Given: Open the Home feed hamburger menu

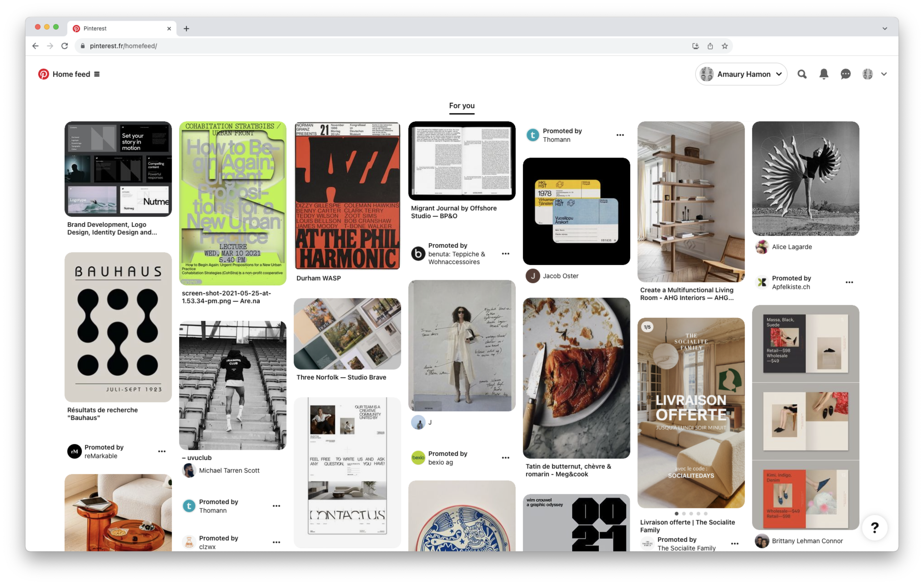Looking at the screenshot, I should (97, 74).
